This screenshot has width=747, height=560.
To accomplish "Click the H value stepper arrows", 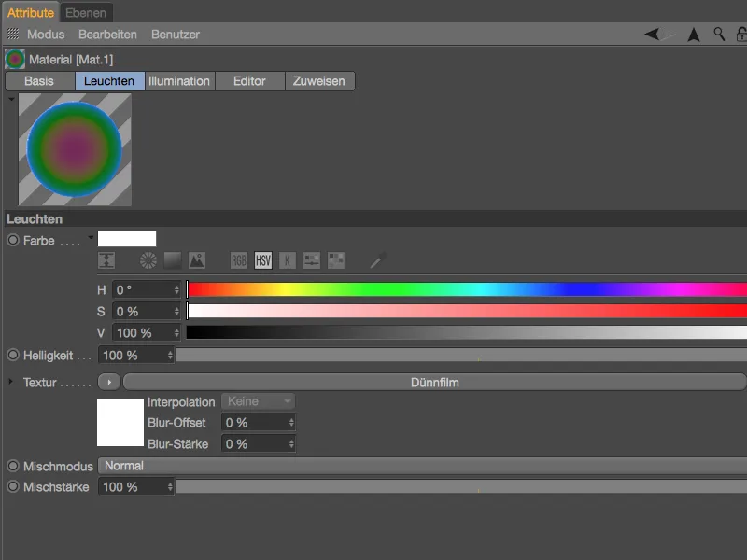I will 176,289.
